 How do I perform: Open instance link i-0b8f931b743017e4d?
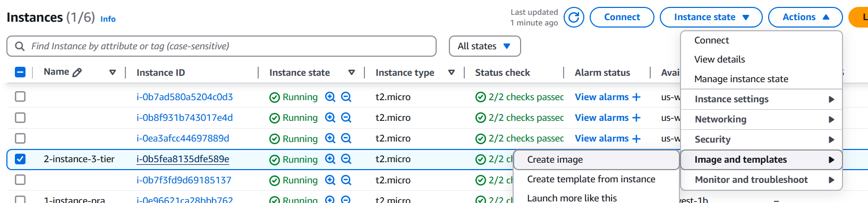(x=184, y=118)
